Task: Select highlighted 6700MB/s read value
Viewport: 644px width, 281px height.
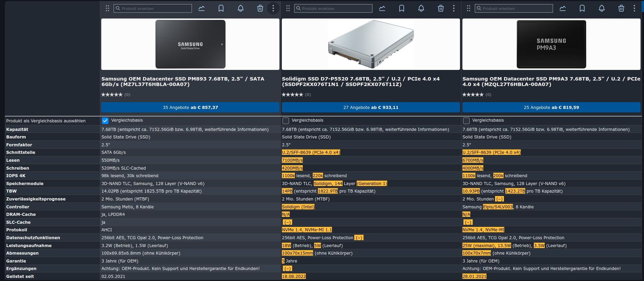Action: (x=473, y=160)
